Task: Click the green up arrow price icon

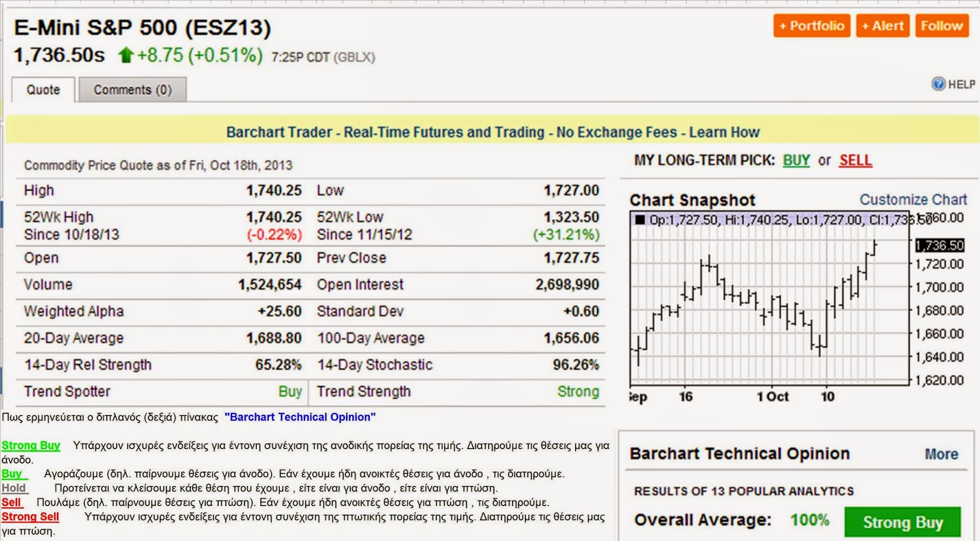Action: (126, 55)
